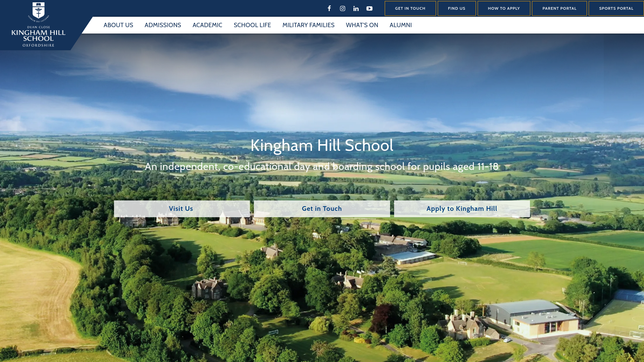The height and width of the screenshot is (362, 644).
Task: Open the Alumni menu
Action: 400,25
